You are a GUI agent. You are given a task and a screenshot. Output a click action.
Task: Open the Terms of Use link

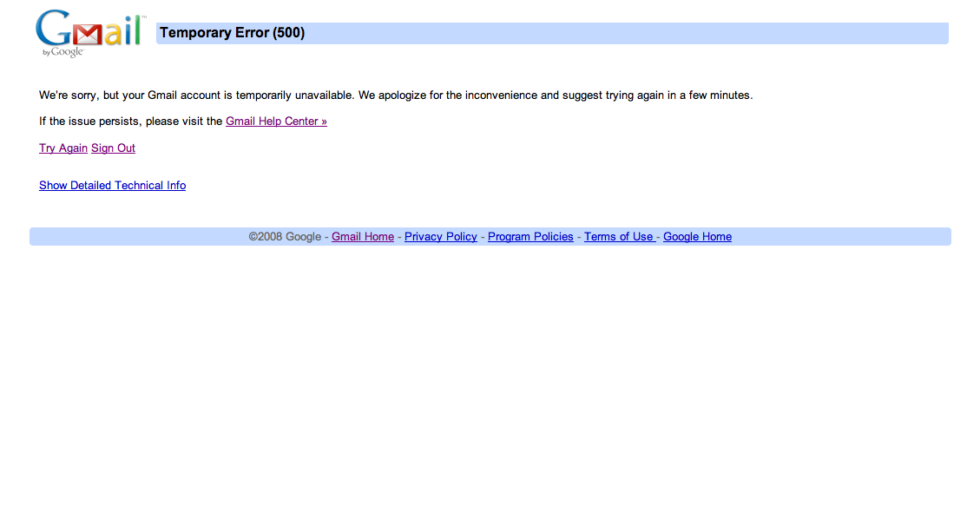click(x=618, y=237)
